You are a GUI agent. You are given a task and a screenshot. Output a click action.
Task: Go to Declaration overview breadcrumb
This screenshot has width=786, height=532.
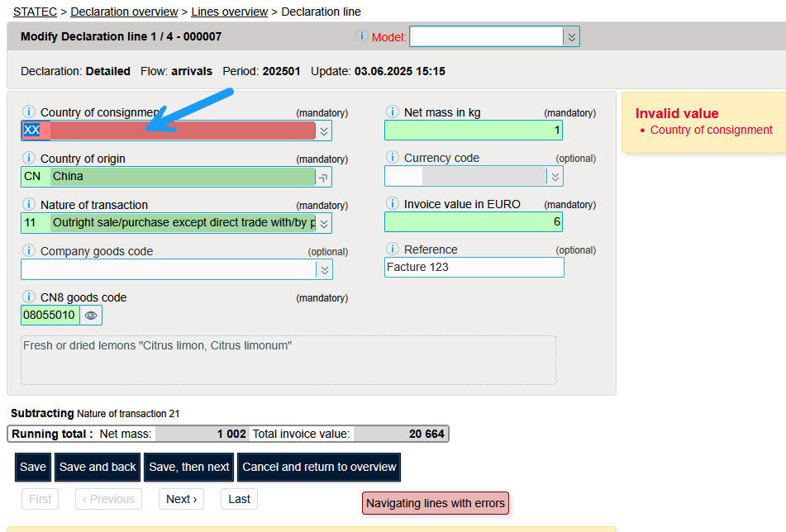point(124,12)
